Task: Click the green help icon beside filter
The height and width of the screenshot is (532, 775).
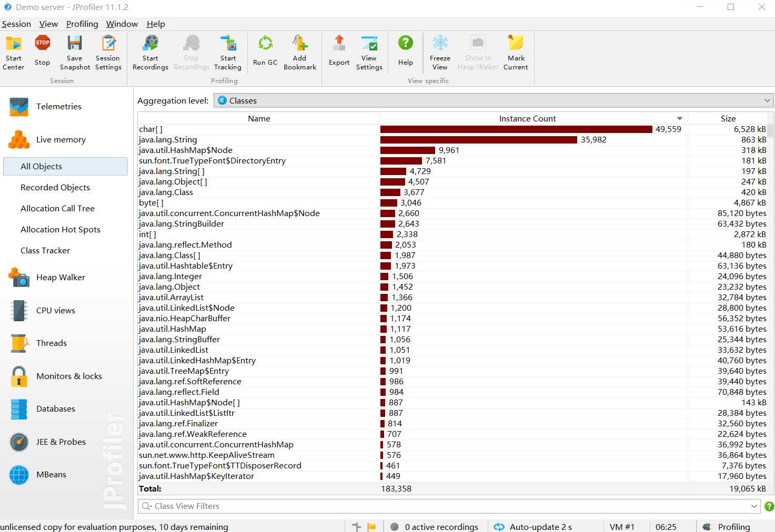Action: tap(769, 506)
